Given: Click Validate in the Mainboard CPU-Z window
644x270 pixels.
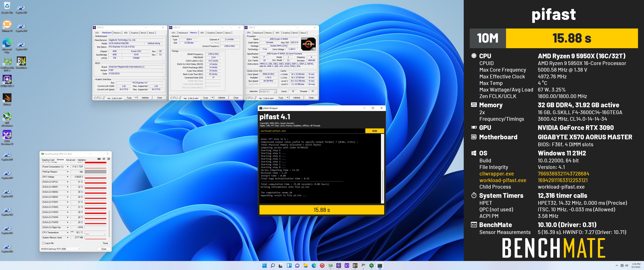Looking at the screenshot, I should [145, 98].
